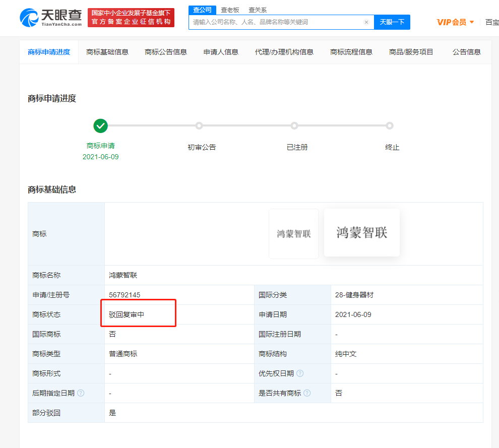Click the green check 商标申请 step
The width and height of the screenshot is (499, 448).
(x=101, y=126)
